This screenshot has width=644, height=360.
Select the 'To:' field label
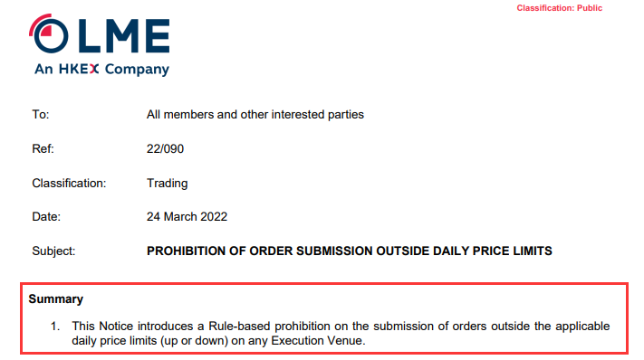tap(40, 114)
